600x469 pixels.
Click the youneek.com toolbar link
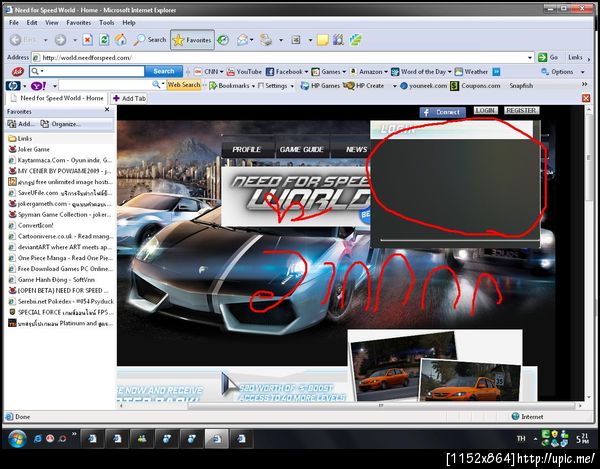(424, 86)
